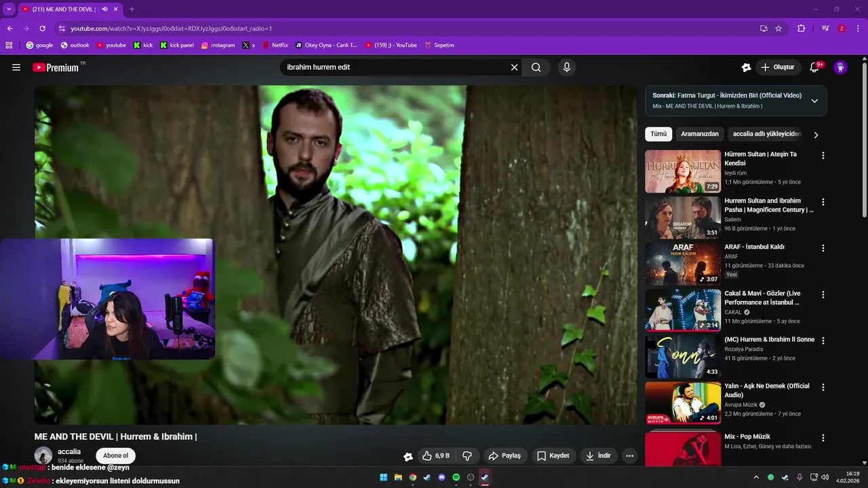This screenshot has height=488, width=868.
Task: Open options for Cakal & Mavi Gözler
Action: tap(823, 295)
